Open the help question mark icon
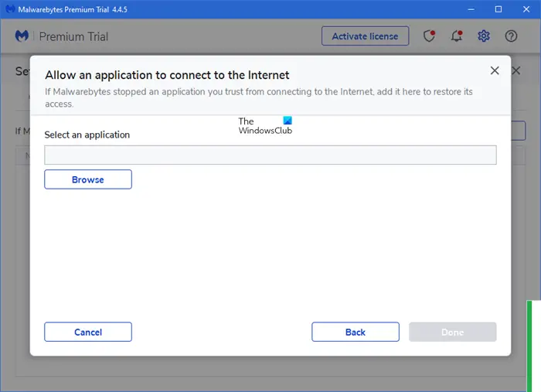Image resolution: width=541 pixels, height=392 pixels. coord(511,36)
